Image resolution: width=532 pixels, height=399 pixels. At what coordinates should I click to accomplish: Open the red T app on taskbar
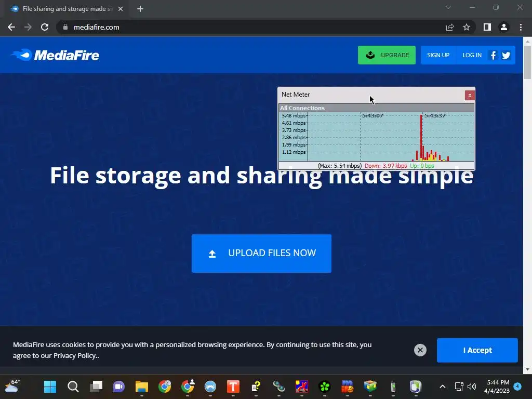tap(233, 387)
